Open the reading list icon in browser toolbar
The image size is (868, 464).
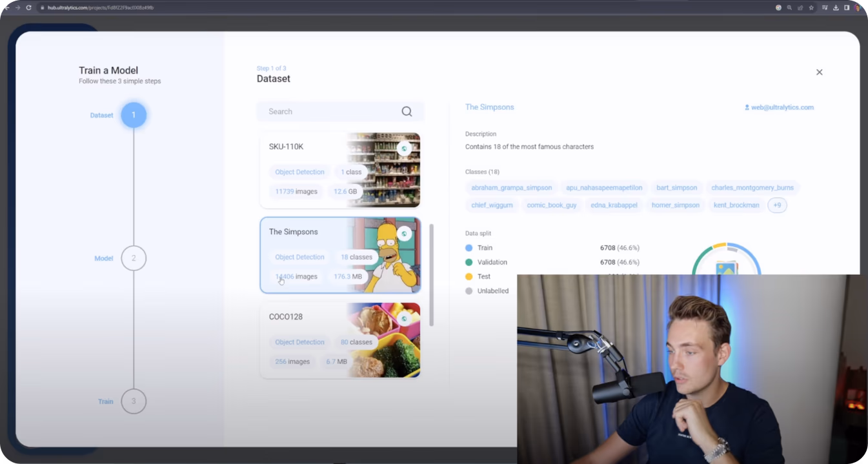pos(825,8)
